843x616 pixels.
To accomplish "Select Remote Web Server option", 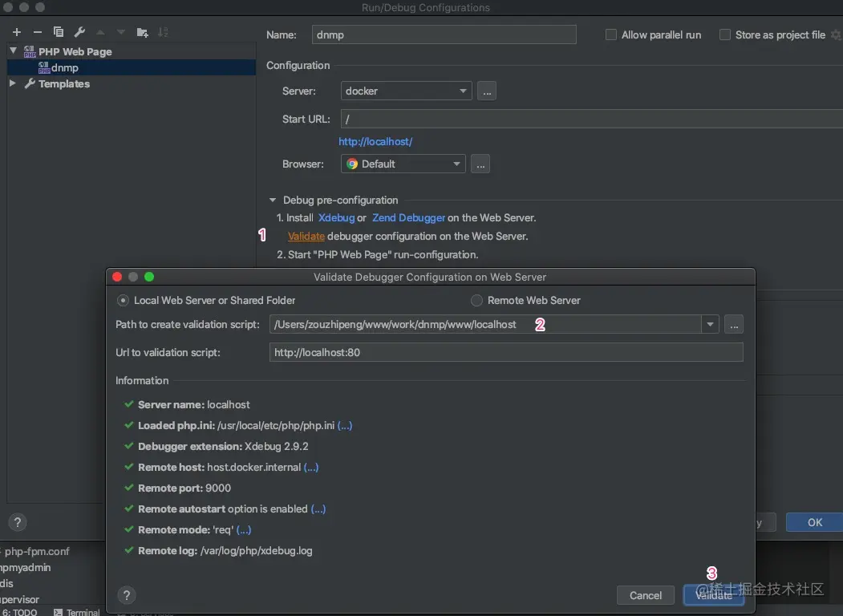I will (476, 301).
